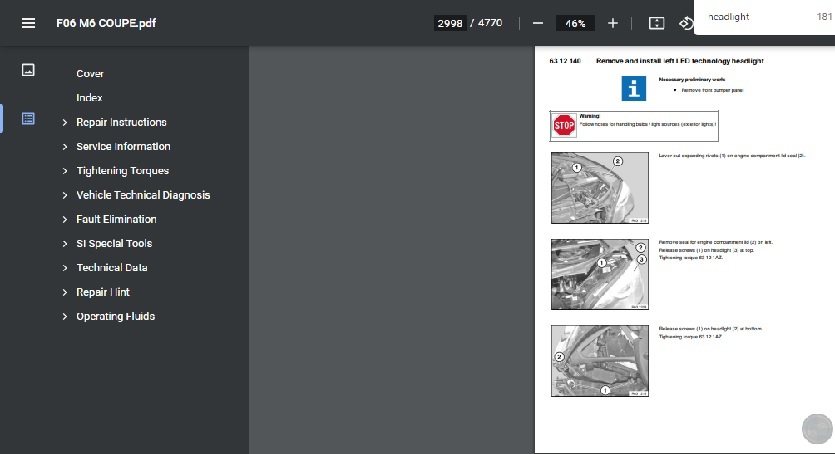This screenshot has width=835, height=454.
Task: Zoom out with the minus button
Action: click(x=538, y=23)
